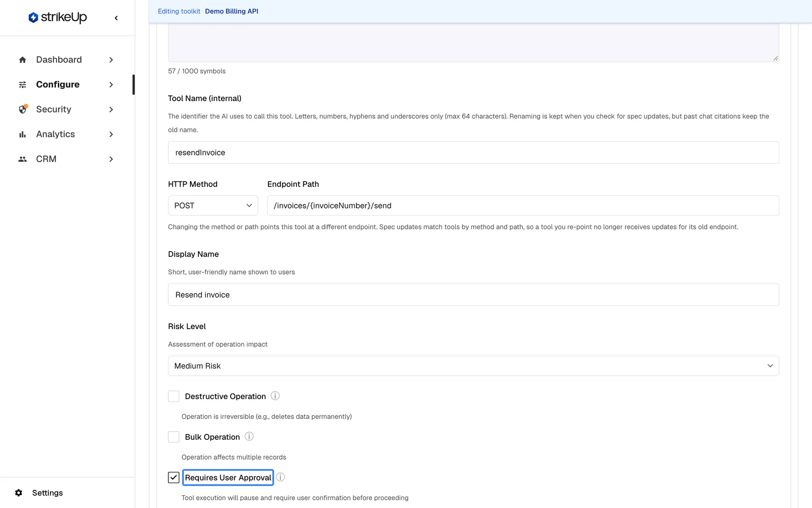This screenshot has height=508, width=812.
Task: Show info for Bulk Operation
Action: coord(249,437)
